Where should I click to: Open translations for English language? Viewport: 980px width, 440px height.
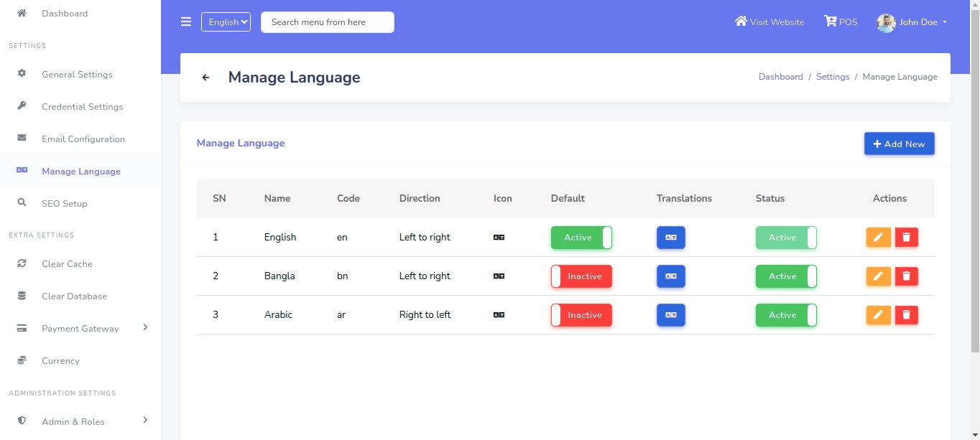point(670,238)
